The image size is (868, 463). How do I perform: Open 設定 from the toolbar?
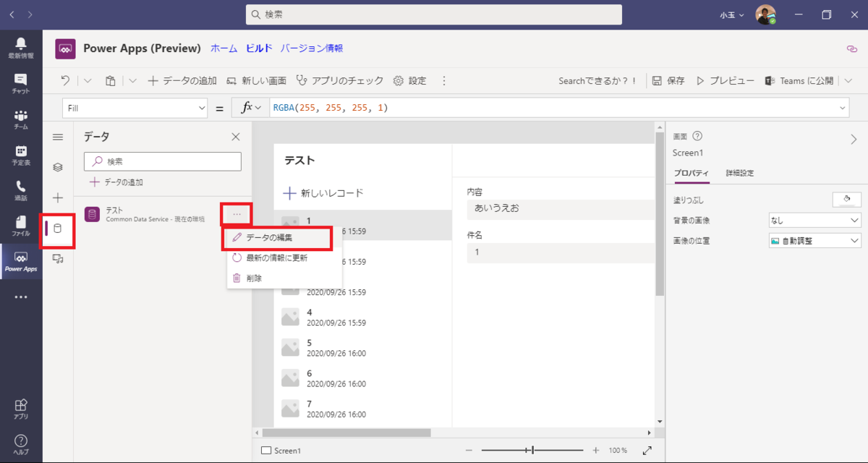coord(409,80)
